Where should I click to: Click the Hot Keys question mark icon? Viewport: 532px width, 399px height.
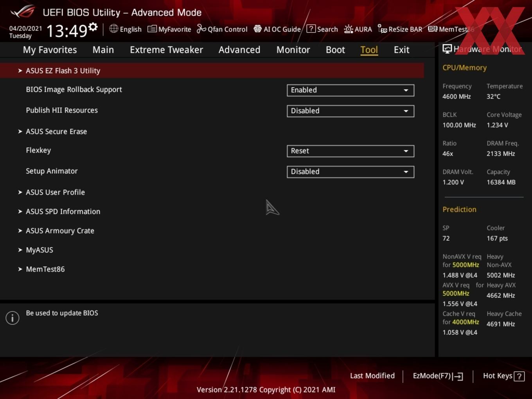[x=519, y=376]
